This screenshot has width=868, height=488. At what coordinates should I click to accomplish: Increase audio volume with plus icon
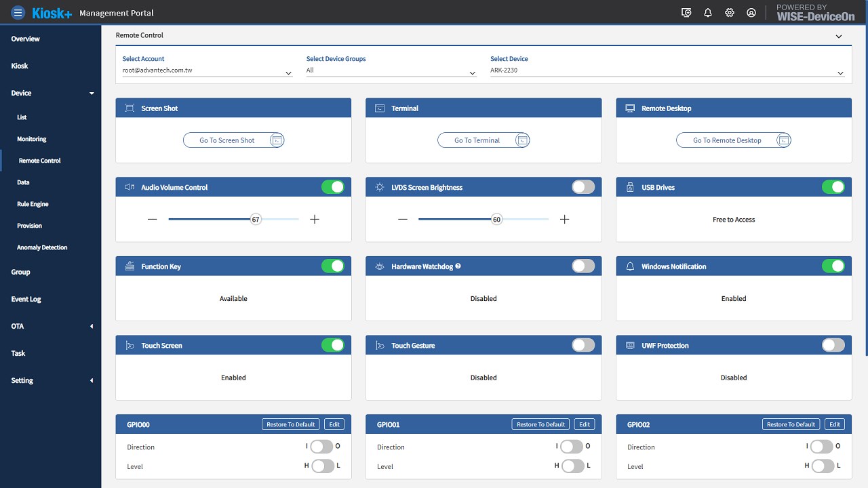315,220
